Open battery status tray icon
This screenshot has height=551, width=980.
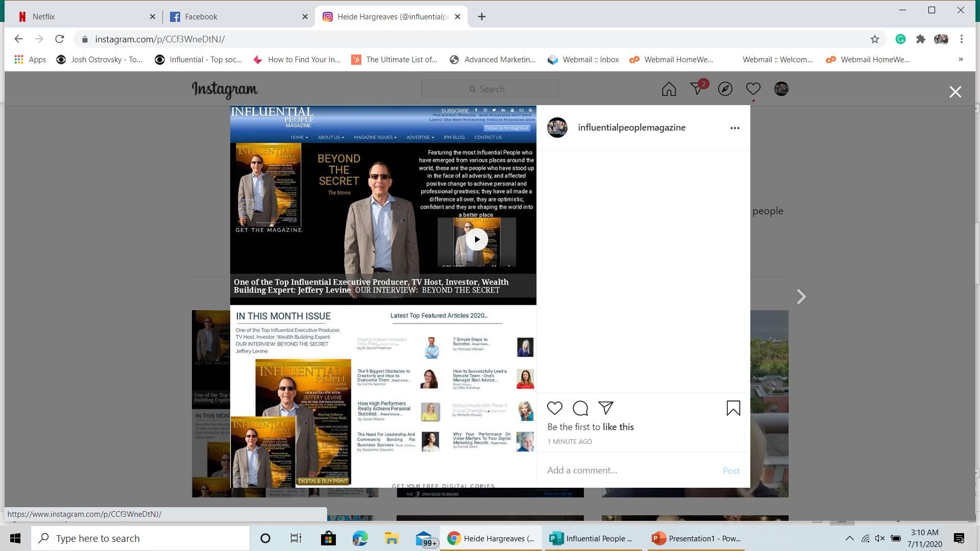pyautogui.click(x=896, y=538)
